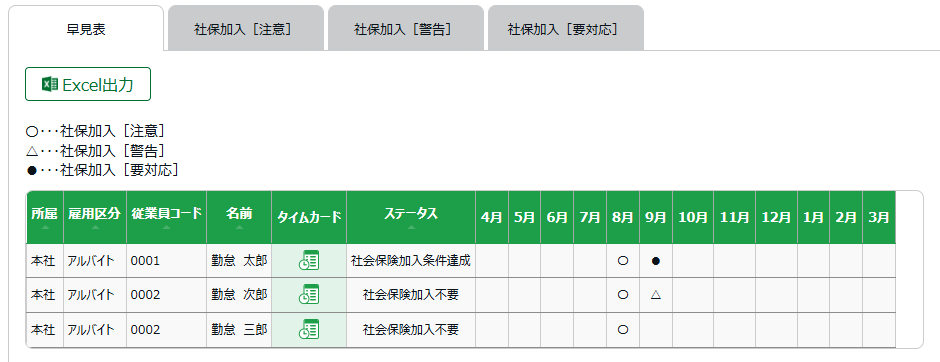Viewport: 940px width, 362px height.
Task: Sort the table by ステータス column
Action: point(411,218)
